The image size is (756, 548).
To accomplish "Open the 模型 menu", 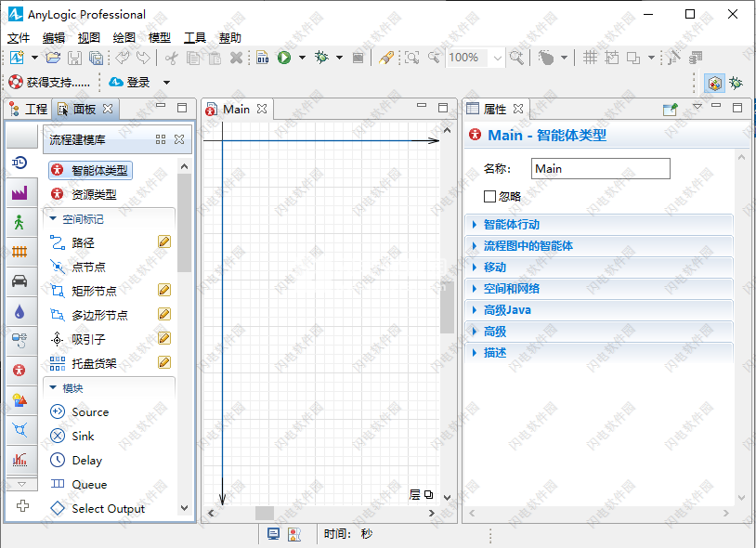I will (x=160, y=37).
